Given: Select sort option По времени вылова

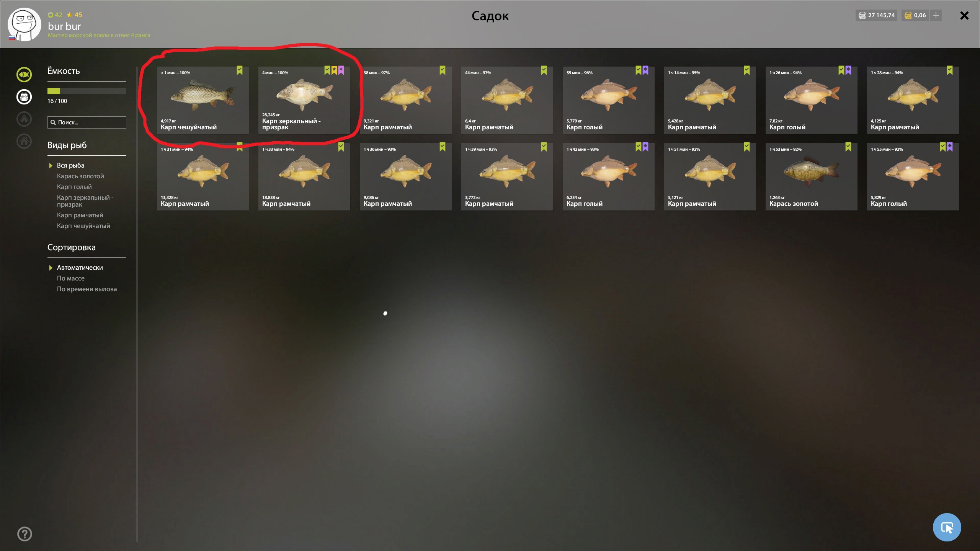Looking at the screenshot, I should tap(87, 289).
